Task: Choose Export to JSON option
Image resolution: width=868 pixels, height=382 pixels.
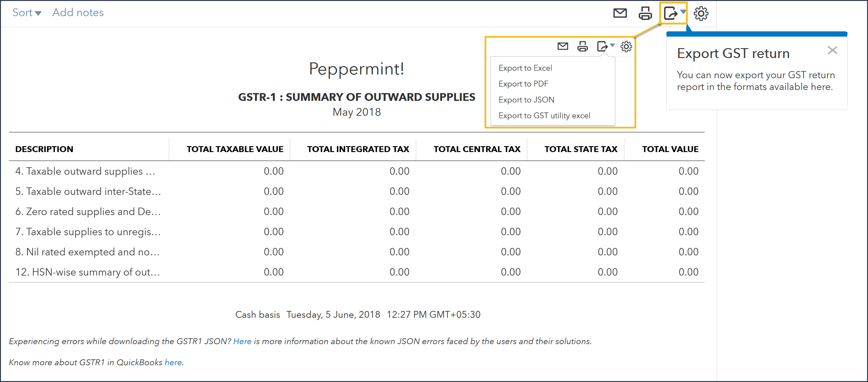Action: (526, 100)
